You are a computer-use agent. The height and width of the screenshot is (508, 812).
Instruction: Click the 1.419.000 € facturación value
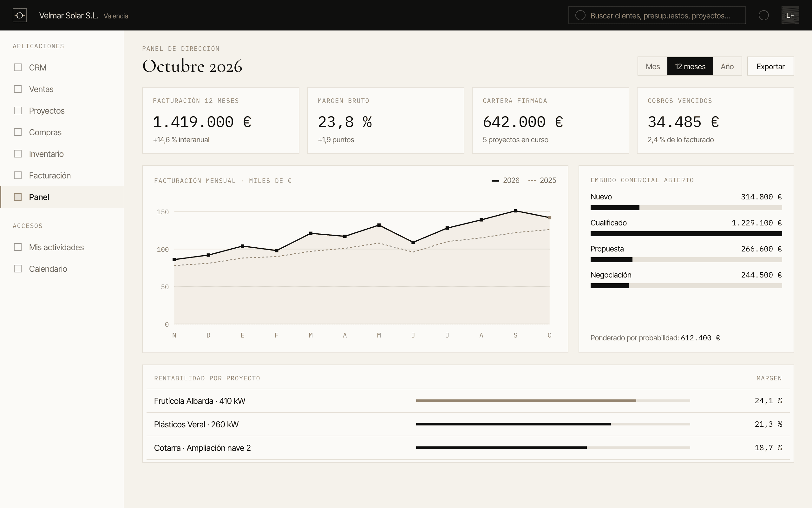202,122
